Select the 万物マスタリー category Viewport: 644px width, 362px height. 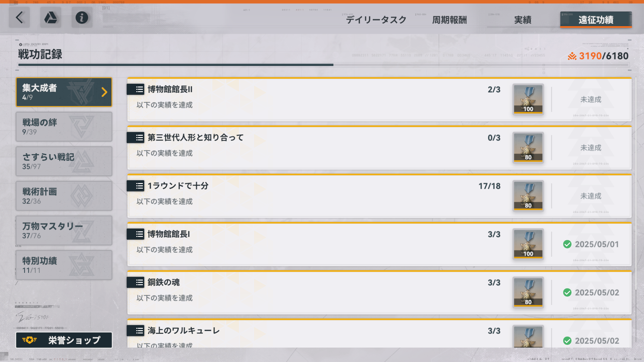click(64, 231)
